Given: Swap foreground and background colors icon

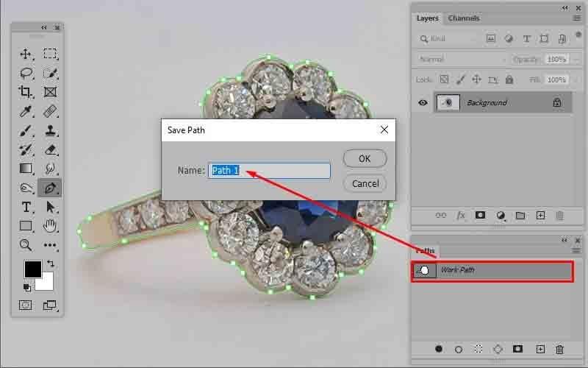Looking at the screenshot, I should (51, 263).
